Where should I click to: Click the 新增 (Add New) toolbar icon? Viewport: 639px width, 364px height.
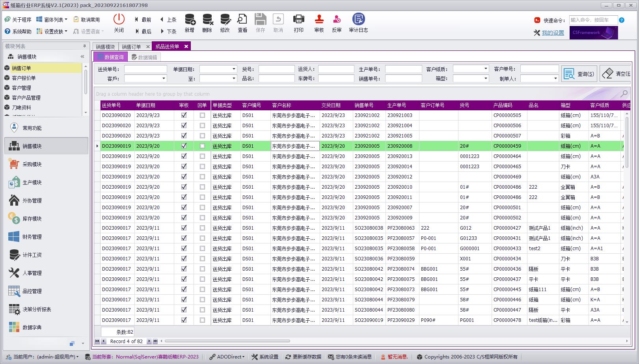[x=190, y=20]
